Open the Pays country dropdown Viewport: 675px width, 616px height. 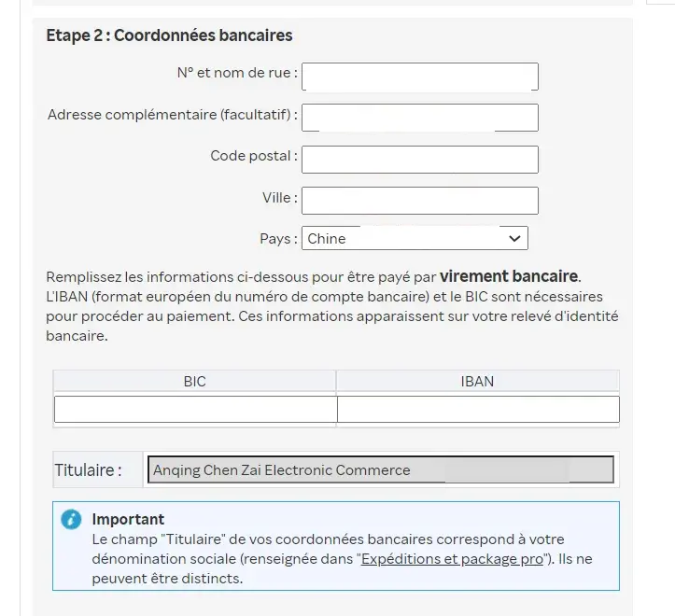click(x=415, y=238)
